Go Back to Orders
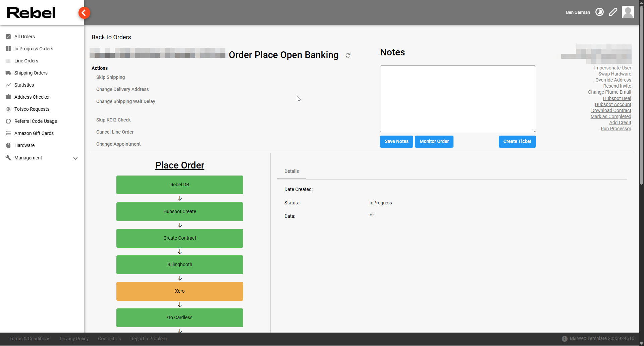Image resolution: width=644 pixels, height=346 pixels. tap(111, 37)
